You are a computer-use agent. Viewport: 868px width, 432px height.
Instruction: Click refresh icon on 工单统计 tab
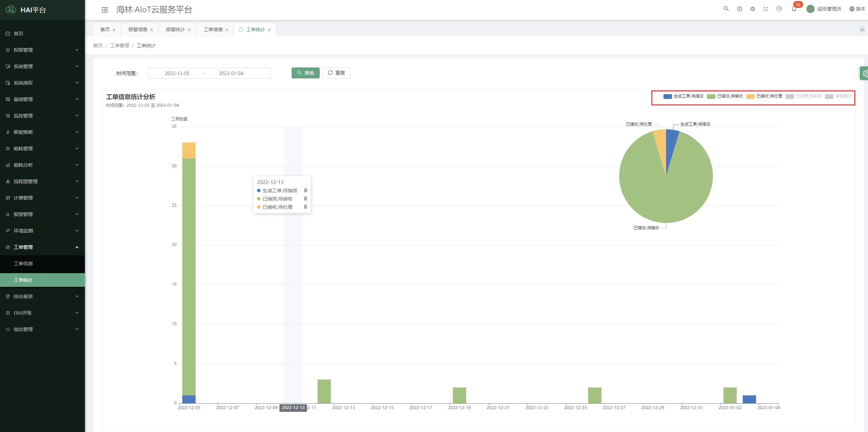pos(241,29)
